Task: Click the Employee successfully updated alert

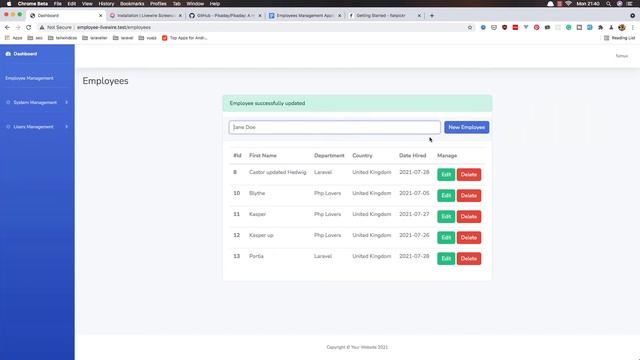Action: [x=357, y=103]
